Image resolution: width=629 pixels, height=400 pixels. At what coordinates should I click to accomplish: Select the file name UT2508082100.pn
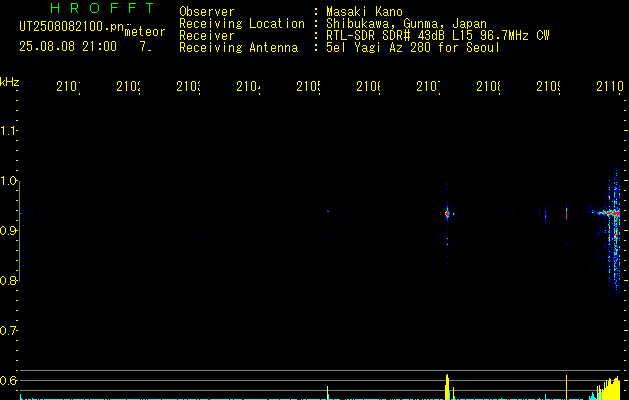click(x=71, y=27)
